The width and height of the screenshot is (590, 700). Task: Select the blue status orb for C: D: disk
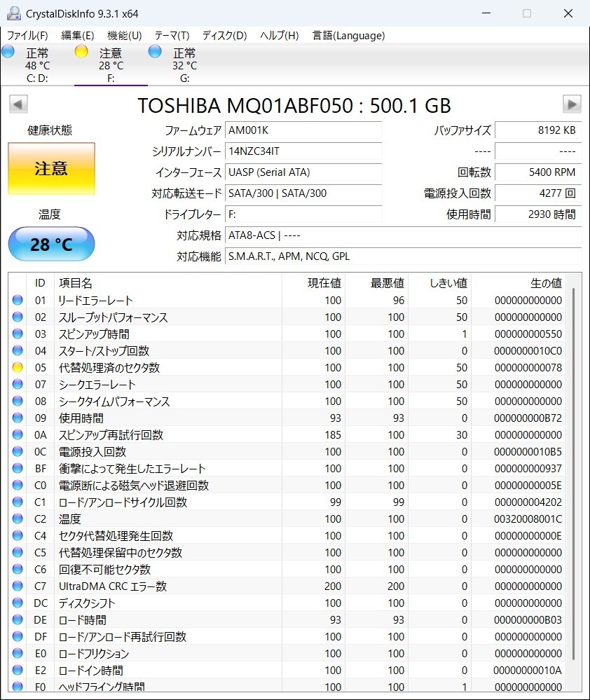8,51
